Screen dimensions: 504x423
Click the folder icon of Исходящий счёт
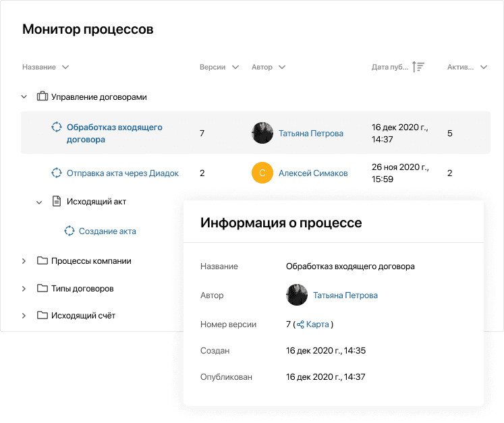42,315
